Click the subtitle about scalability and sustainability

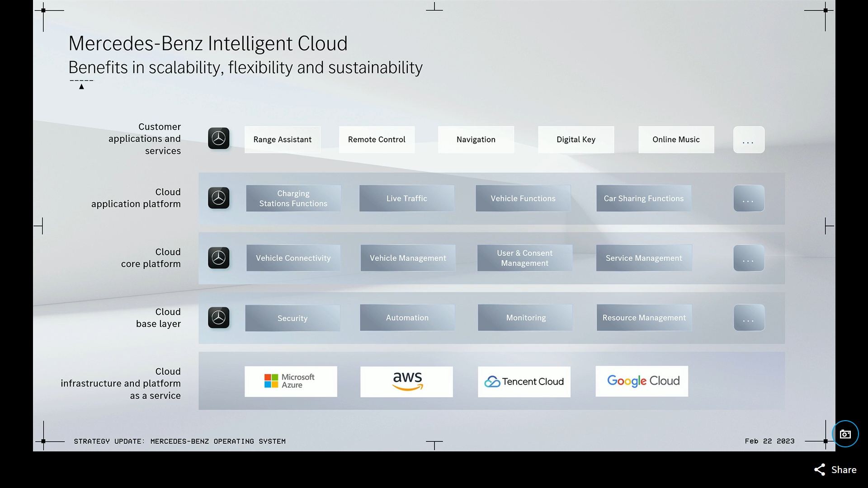[x=245, y=68]
